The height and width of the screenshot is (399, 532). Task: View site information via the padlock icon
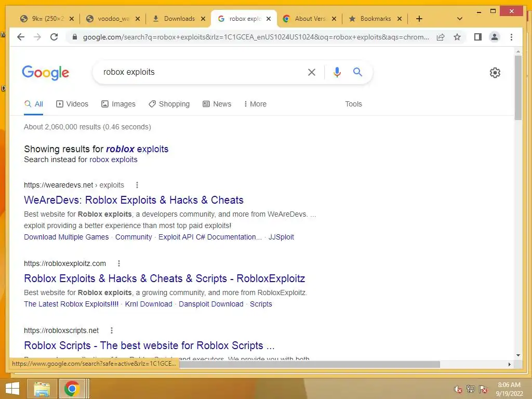click(x=75, y=37)
